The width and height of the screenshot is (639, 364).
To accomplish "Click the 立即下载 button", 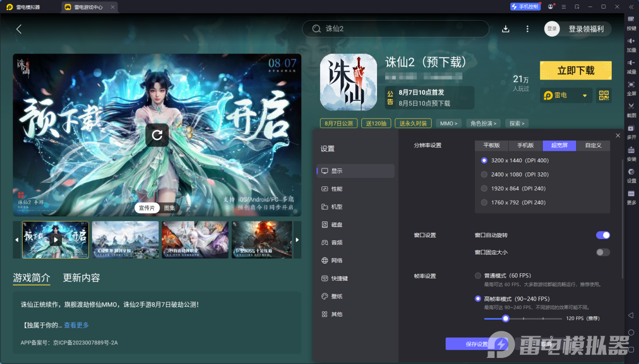I will (x=576, y=71).
